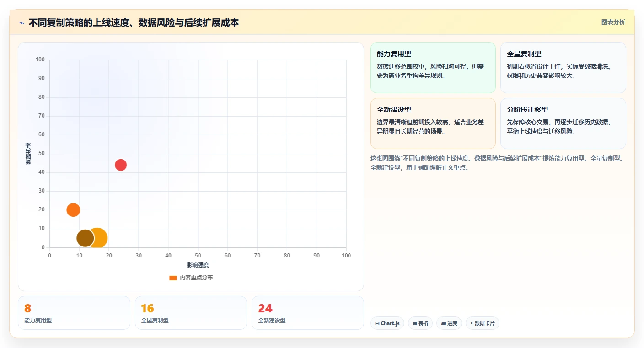Screen dimensions: 644x348
Task: Click the orange legend color box
Action: (x=173, y=278)
